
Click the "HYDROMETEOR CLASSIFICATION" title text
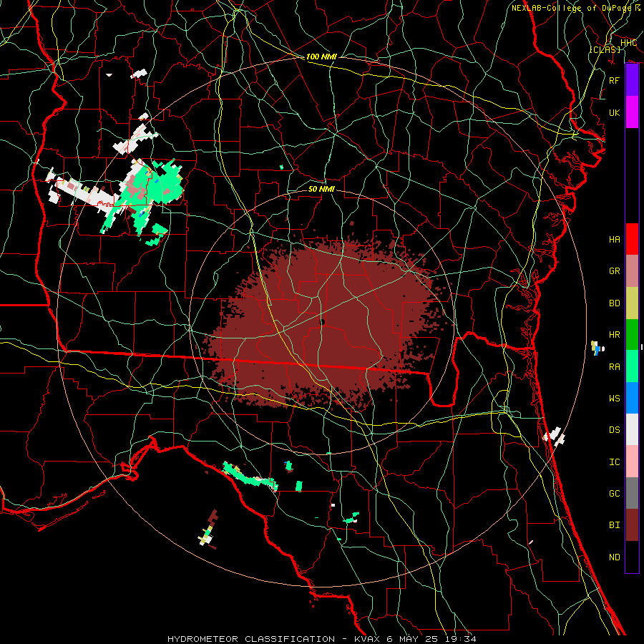251,639
